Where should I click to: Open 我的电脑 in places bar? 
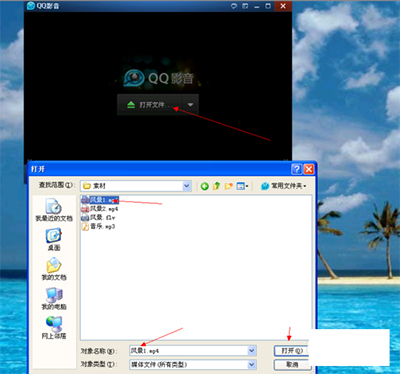pyautogui.click(x=54, y=298)
